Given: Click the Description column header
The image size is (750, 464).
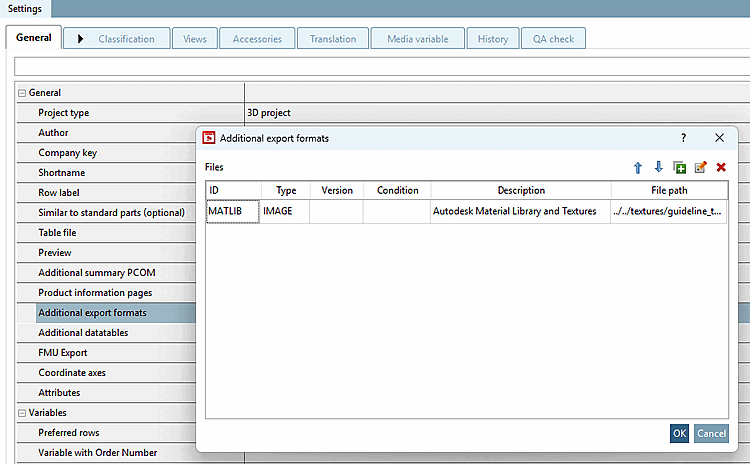Looking at the screenshot, I should pos(521,190).
